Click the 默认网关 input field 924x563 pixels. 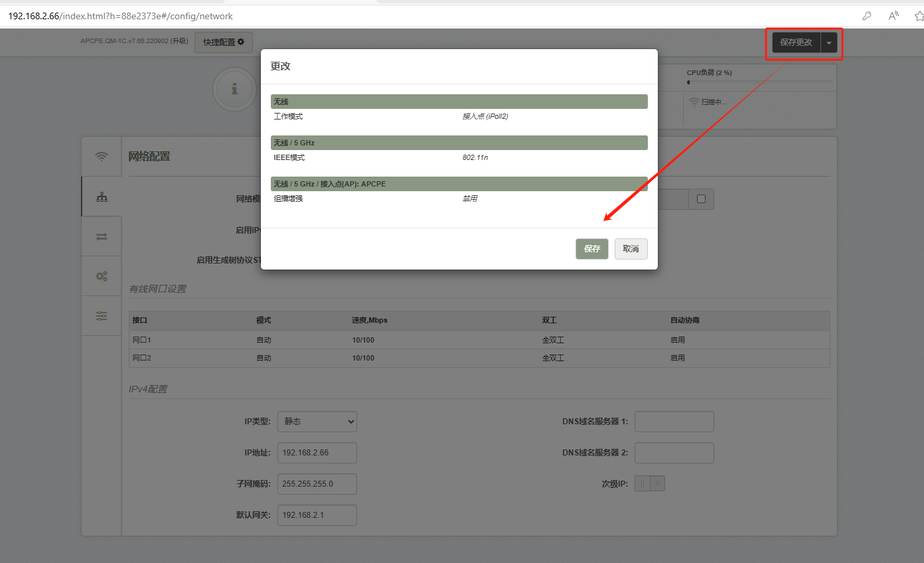pyautogui.click(x=317, y=515)
